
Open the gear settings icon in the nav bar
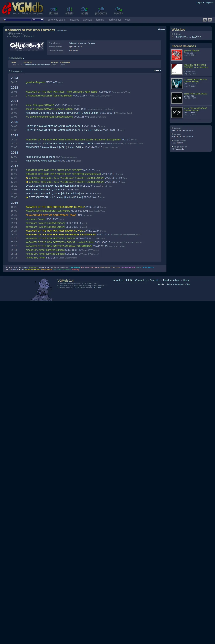205,20
